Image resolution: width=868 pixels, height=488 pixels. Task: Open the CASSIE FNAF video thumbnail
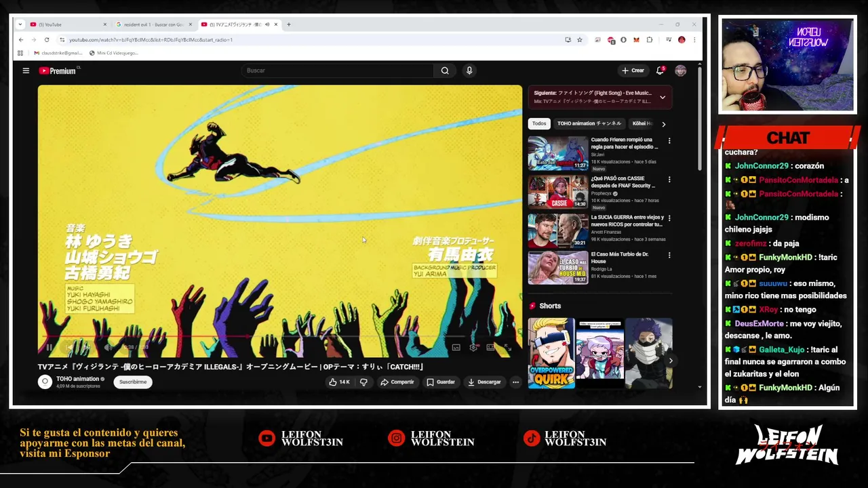pos(558,192)
